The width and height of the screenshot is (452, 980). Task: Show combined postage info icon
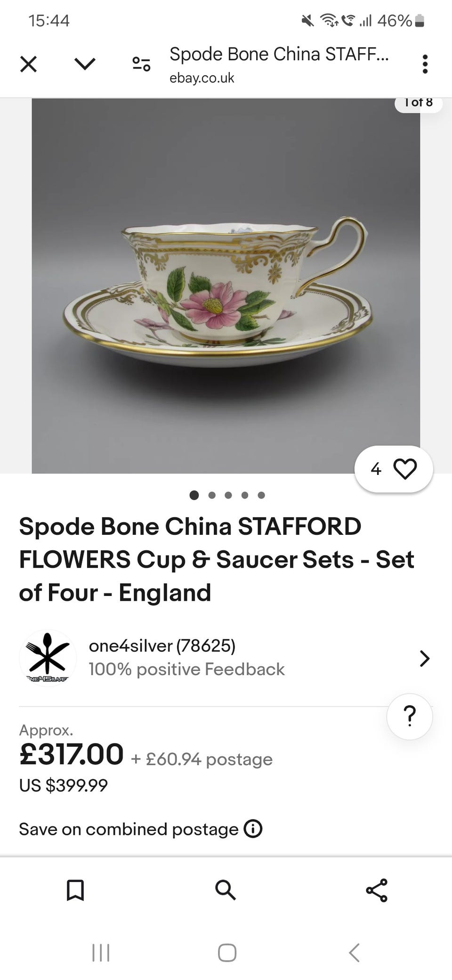pyautogui.click(x=253, y=829)
